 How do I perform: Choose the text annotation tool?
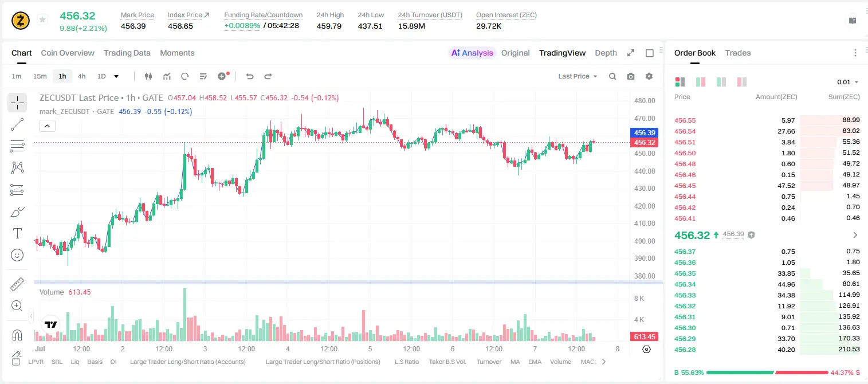17,233
